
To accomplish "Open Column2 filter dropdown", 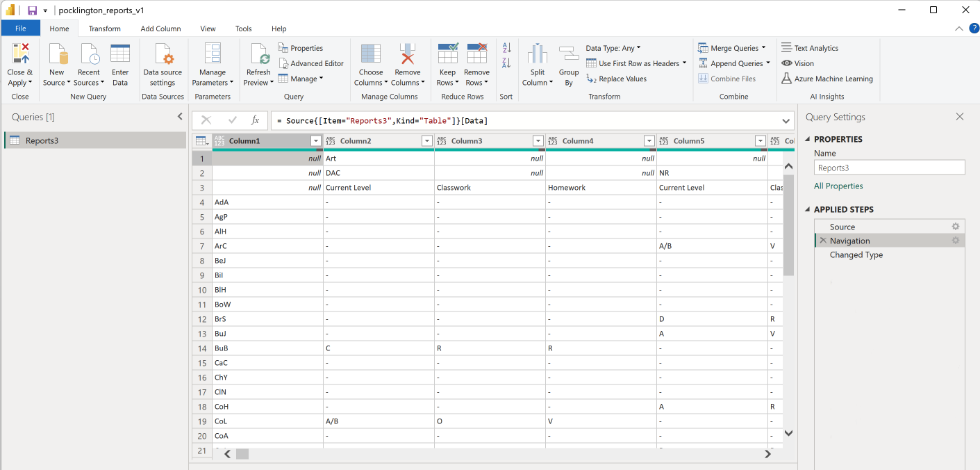I will (x=427, y=141).
